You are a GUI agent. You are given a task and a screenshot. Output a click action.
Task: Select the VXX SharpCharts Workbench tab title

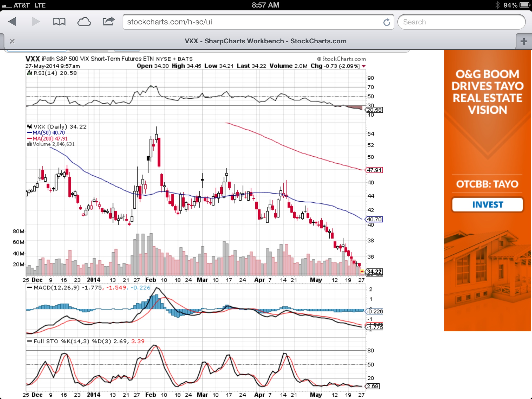pyautogui.click(x=265, y=41)
